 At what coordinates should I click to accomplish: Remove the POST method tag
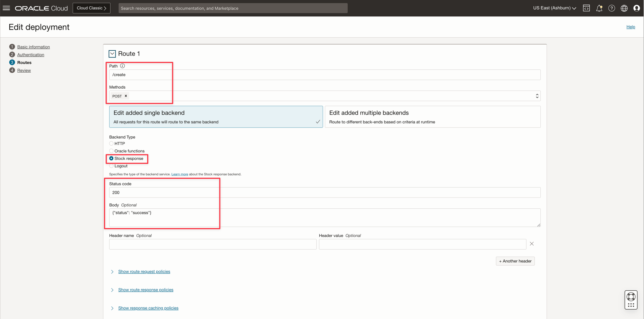coord(126,96)
